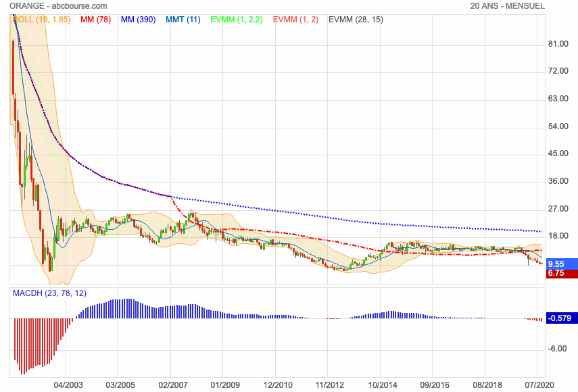The width and height of the screenshot is (578, 392).
Task: Select the MMT (11) legend entry
Action: click(x=183, y=20)
